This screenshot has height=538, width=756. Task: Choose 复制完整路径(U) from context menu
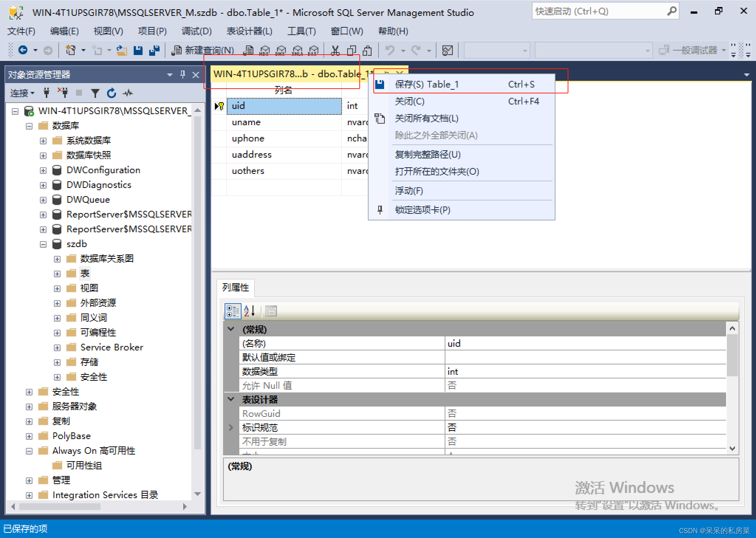462,154
